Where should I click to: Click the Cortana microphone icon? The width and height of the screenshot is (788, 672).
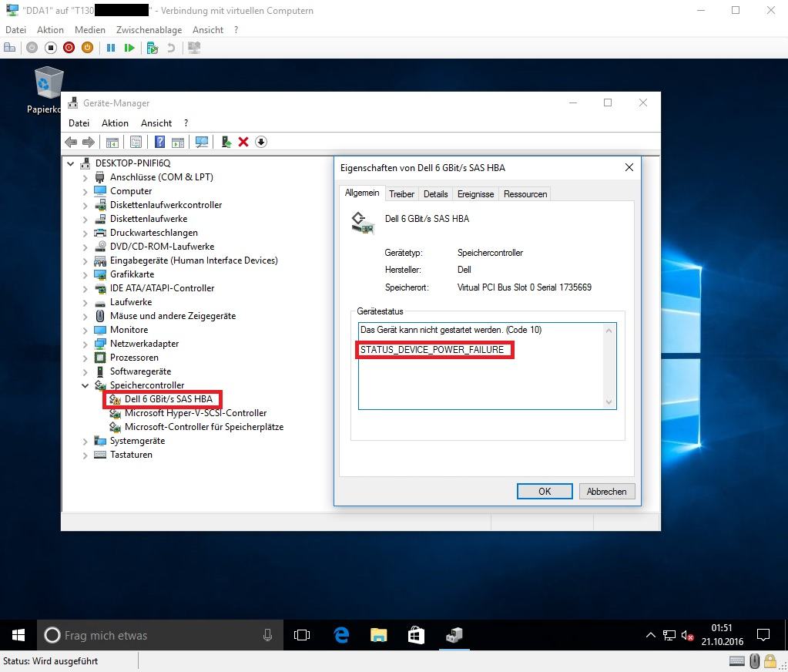[x=267, y=635]
